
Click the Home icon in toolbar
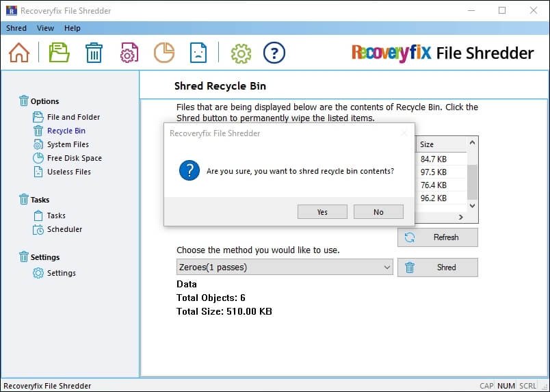click(x=19, y=53)
